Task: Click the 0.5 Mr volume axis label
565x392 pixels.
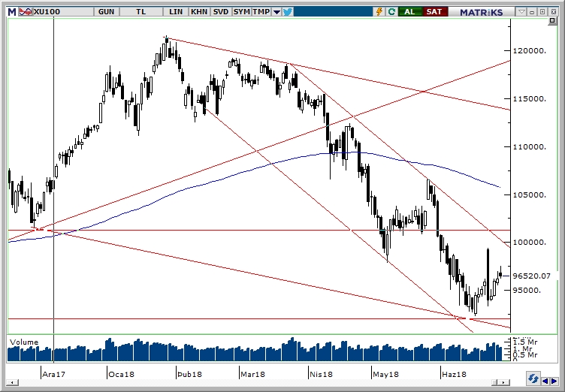Action: tap(525, 355)
